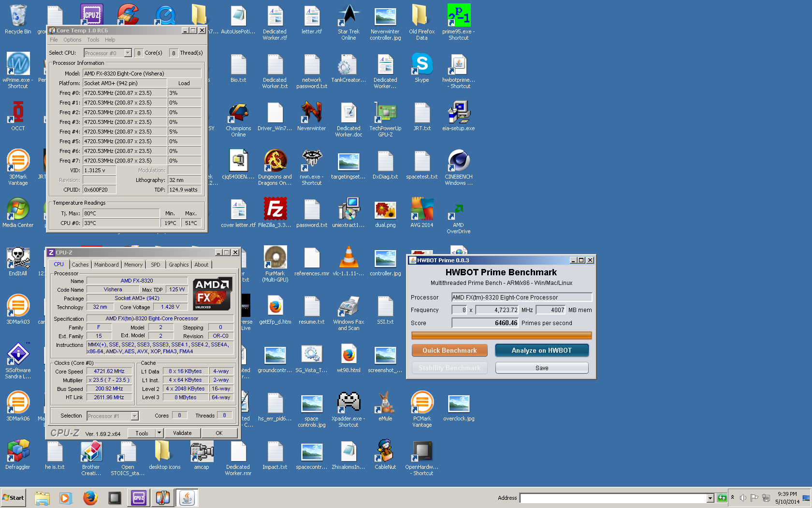This screenshot has width=812, height=508.
Task: Open Windows Explorer from taskbar
Action: (42, 497)
